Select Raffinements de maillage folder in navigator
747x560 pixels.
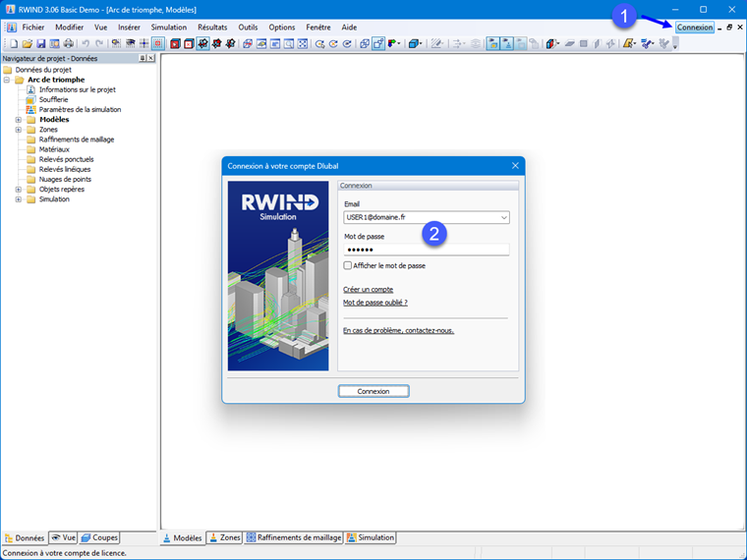pos(77,140)
